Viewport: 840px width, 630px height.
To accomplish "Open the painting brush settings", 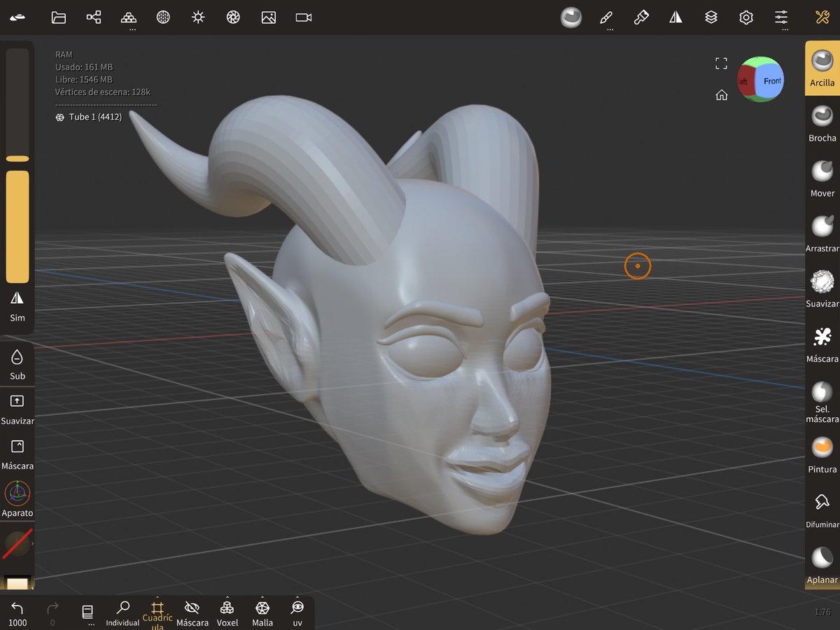I will pos(641,17).
